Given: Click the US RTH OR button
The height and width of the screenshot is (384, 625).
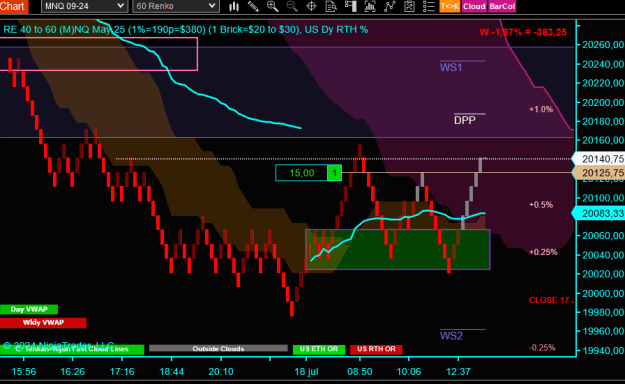Looking at the screenshot, I should (x=376, y=349).
